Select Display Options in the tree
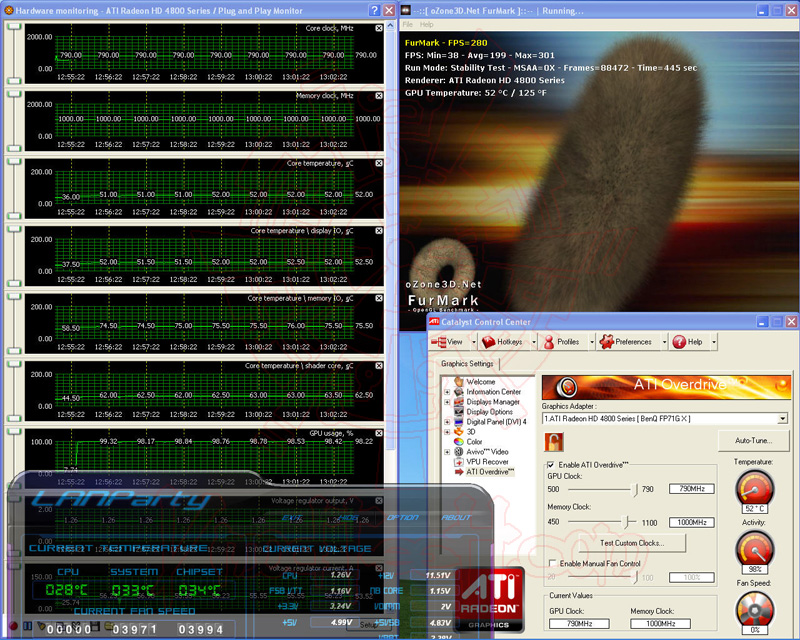 pos(489,412)
